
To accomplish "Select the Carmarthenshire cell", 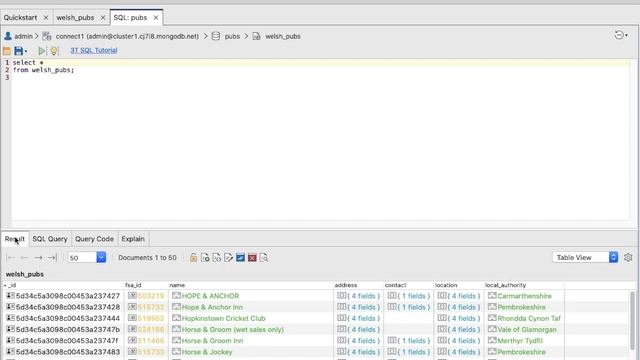I will click(x=524, y=296).
